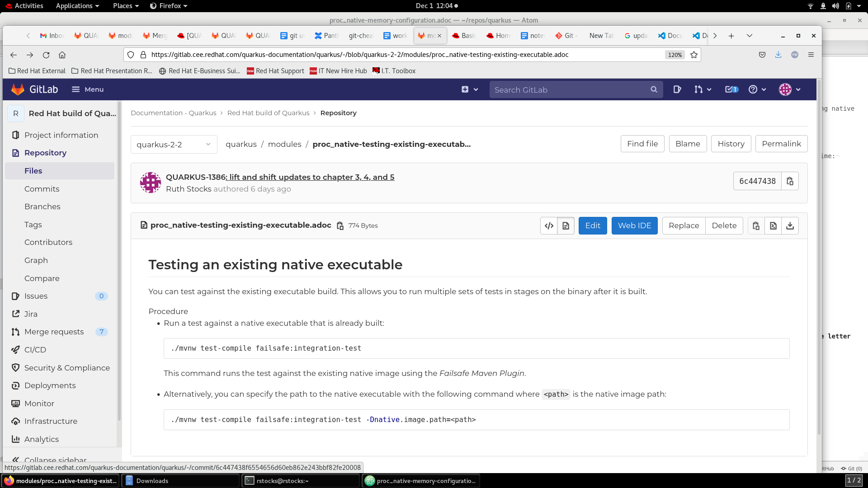Display source code view

click(549, 226)
